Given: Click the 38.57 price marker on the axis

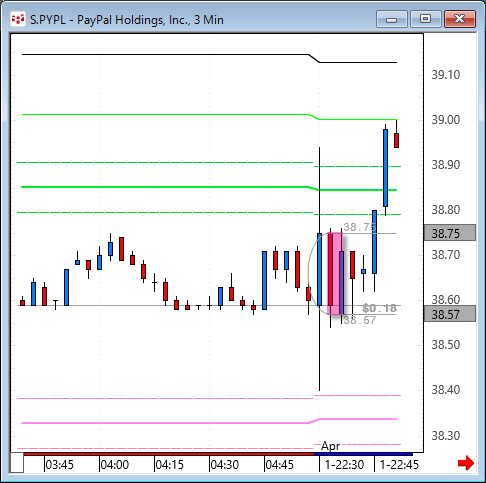Looking at the screenshot, I should point(450,314).
